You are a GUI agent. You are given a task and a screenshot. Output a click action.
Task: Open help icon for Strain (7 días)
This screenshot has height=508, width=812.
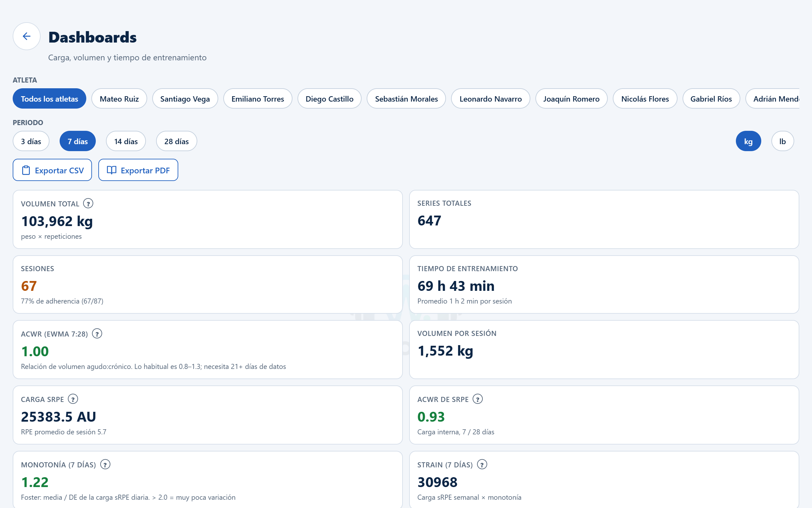(x=482, y=465)
